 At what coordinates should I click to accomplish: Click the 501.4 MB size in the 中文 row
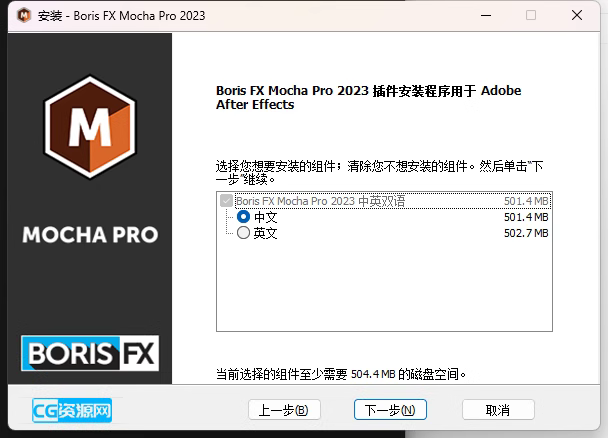click(526, 217)
